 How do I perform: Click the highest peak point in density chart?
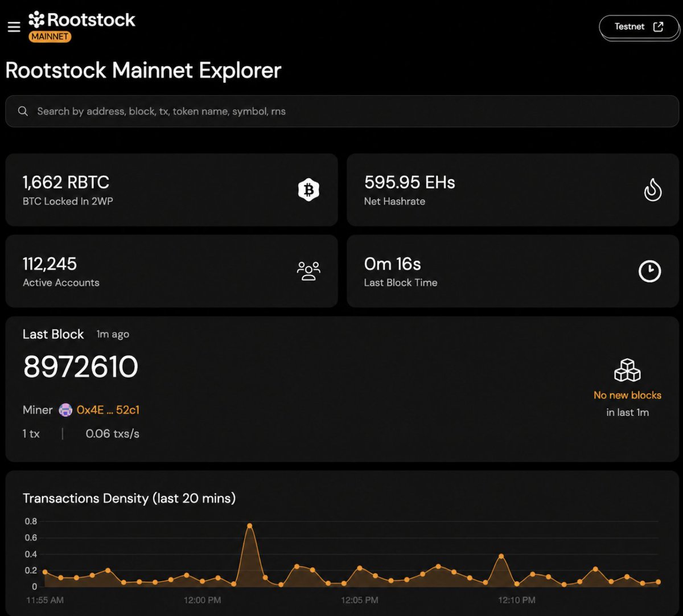[x=249, y=525]
